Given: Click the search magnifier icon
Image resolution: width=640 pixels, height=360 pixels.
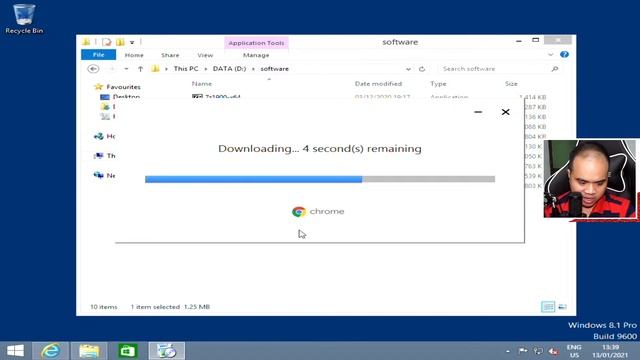Looking at the screenshot, I should (555, 69).
